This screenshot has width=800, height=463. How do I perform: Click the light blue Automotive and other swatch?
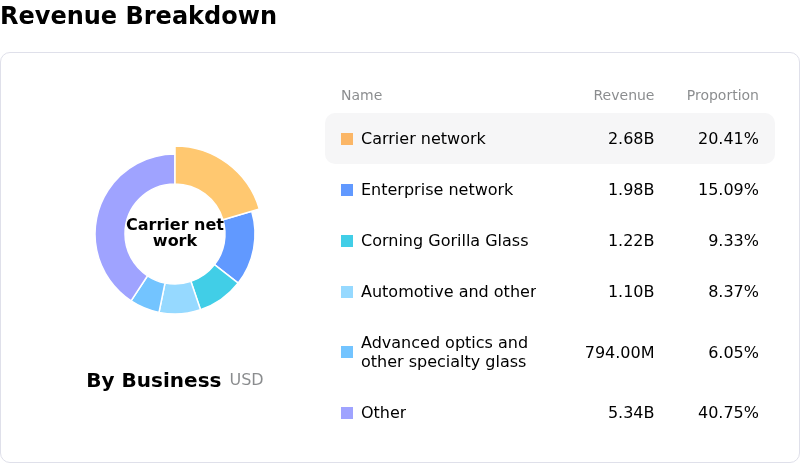point(347,292)
